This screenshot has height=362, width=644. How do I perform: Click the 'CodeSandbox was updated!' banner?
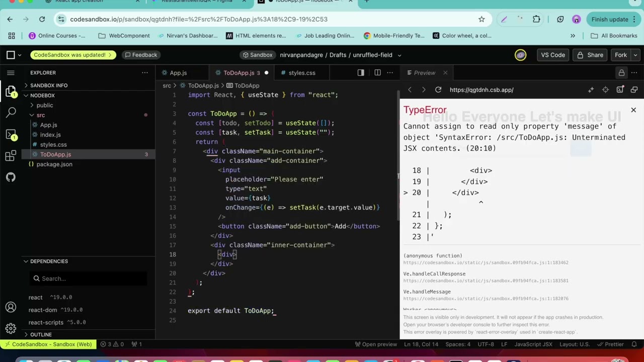[73, 55]
